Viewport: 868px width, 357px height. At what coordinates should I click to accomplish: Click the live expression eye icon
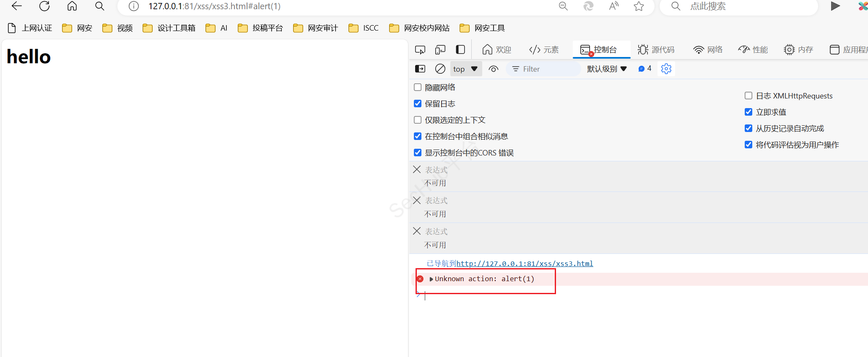pyautogui.click(x=494, y=69)
